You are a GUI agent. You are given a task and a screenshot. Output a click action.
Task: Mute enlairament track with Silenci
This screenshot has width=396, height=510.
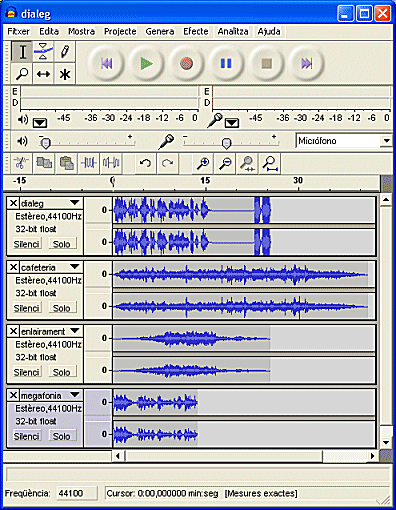27,372
